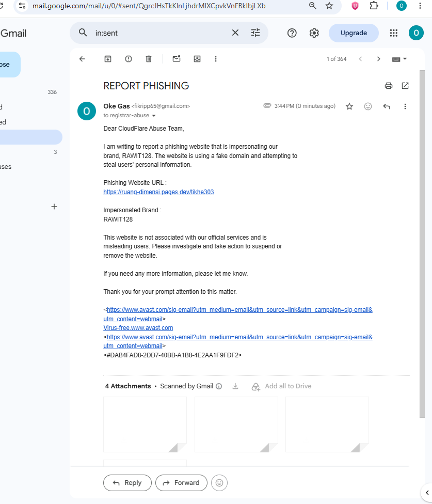The width and height of the screenshot is (432, 504).
Task: Click the Gmail logo text
Action: (x=13, y=34)
